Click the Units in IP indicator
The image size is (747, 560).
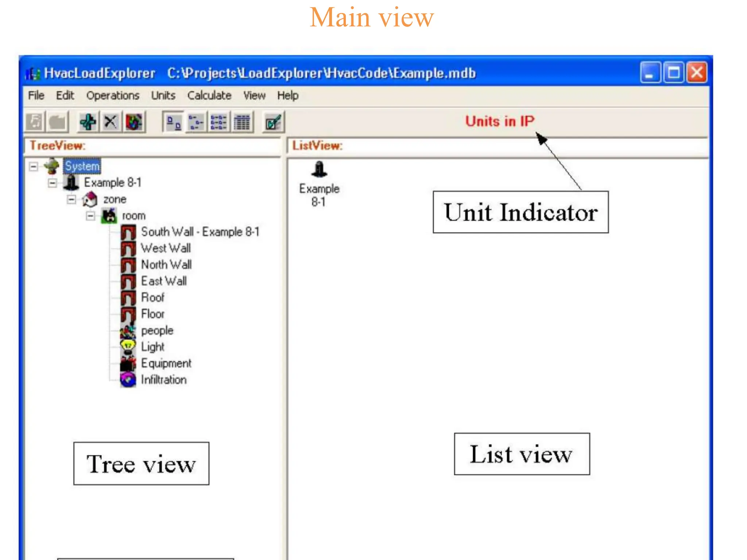pyautogui.click(x=499, y=121)
